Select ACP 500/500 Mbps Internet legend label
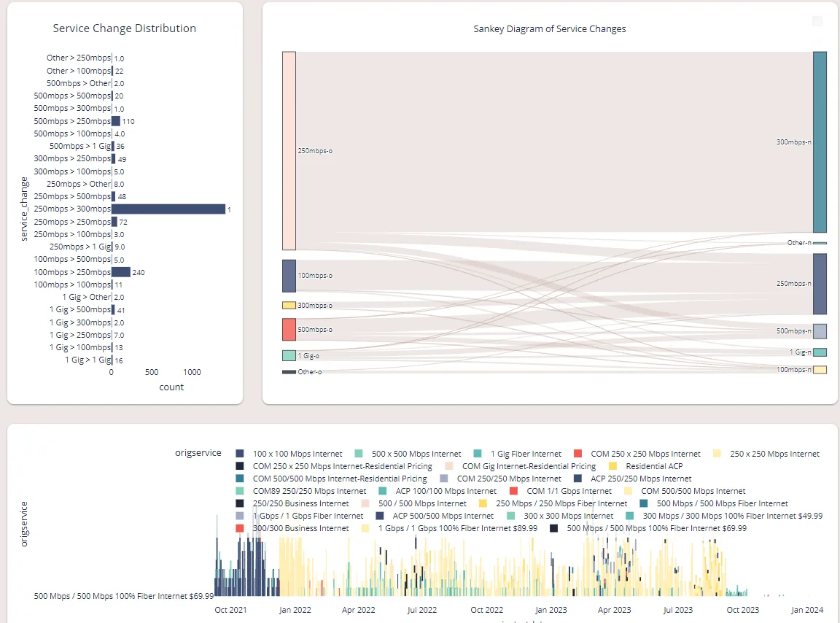This screenshot has width=840, height=623. point(443,515)
